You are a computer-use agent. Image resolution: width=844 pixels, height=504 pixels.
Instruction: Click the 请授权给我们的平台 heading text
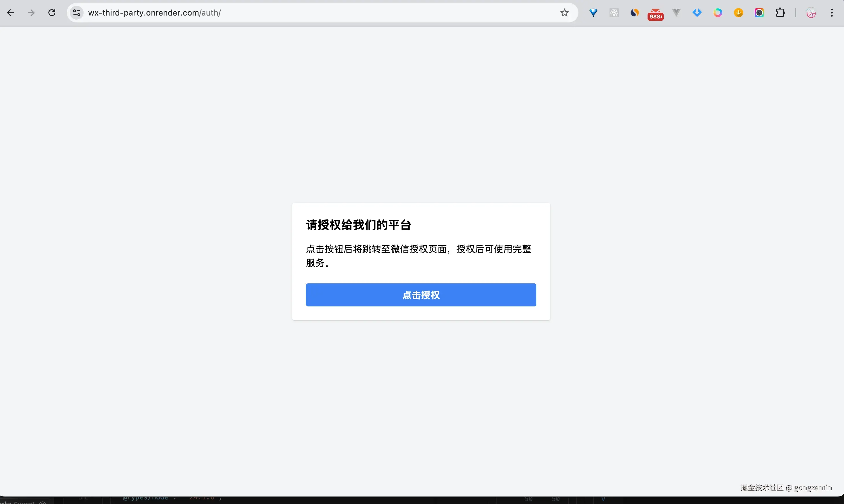358,225
